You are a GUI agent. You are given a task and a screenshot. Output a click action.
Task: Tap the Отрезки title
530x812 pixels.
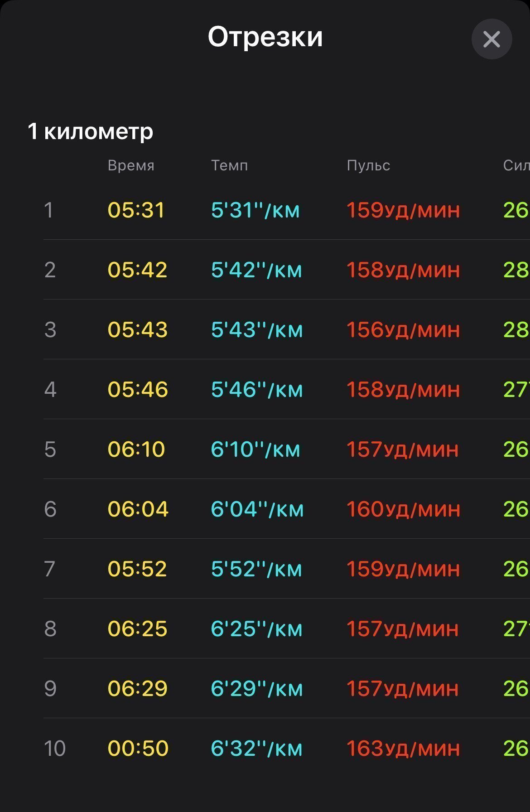point(265,37)
